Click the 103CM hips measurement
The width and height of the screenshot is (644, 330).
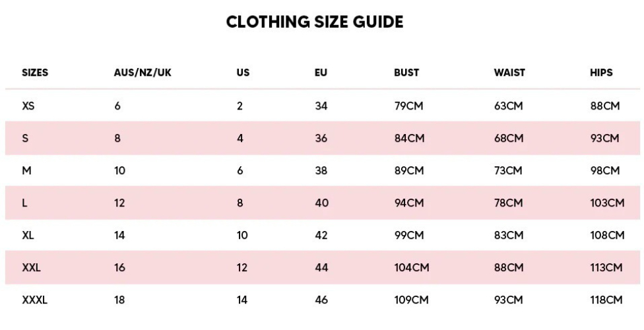tap(607, 203)
